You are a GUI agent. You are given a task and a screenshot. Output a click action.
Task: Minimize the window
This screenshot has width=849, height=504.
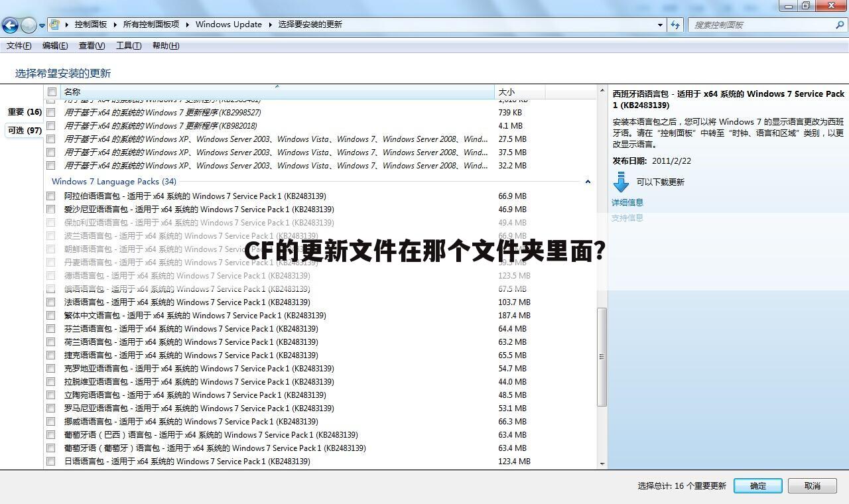coord(789,6)
